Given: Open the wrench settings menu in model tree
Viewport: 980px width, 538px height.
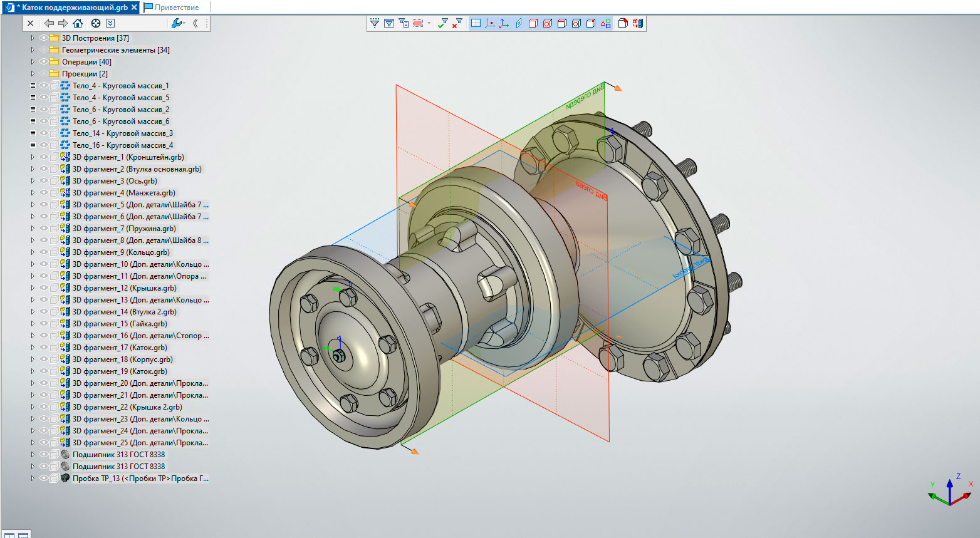Looking at the screenshot, I should click(178, 23).
